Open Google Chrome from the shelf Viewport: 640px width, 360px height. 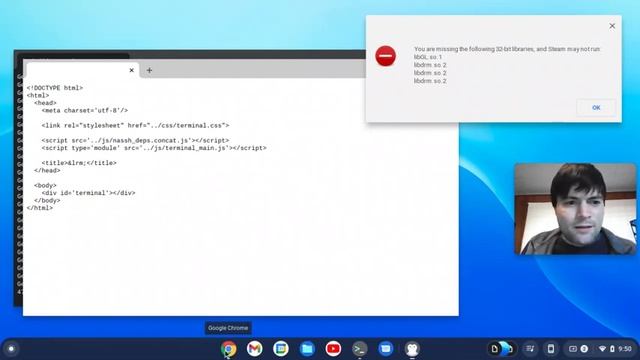tap(229, 349)
